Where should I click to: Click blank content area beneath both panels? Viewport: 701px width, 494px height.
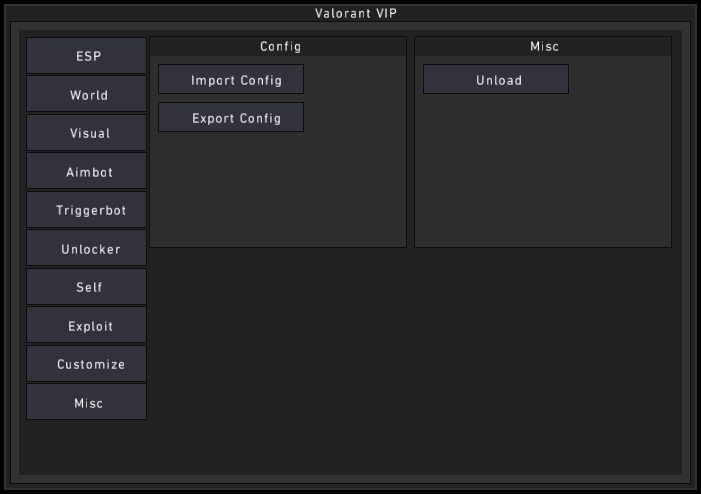pyautogui.click(x=410, y=360)
